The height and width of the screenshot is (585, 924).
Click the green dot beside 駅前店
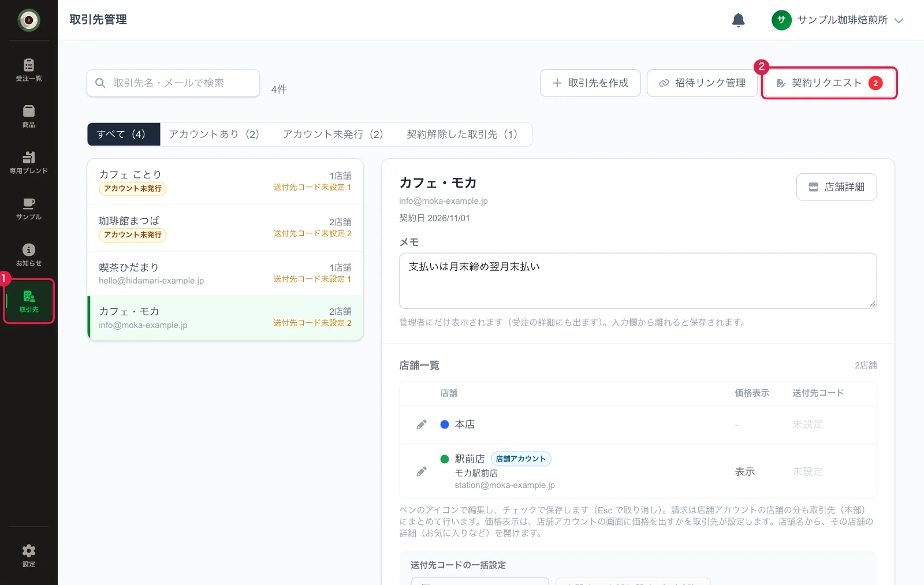(445, 459)
